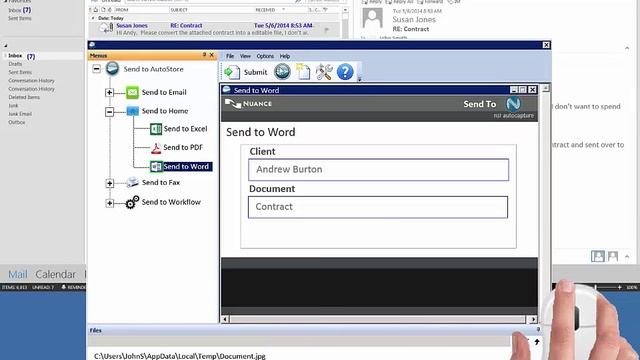Close the Menus panel
The width and height of the screenshot is (640, 360).
(x=212, y=55)
